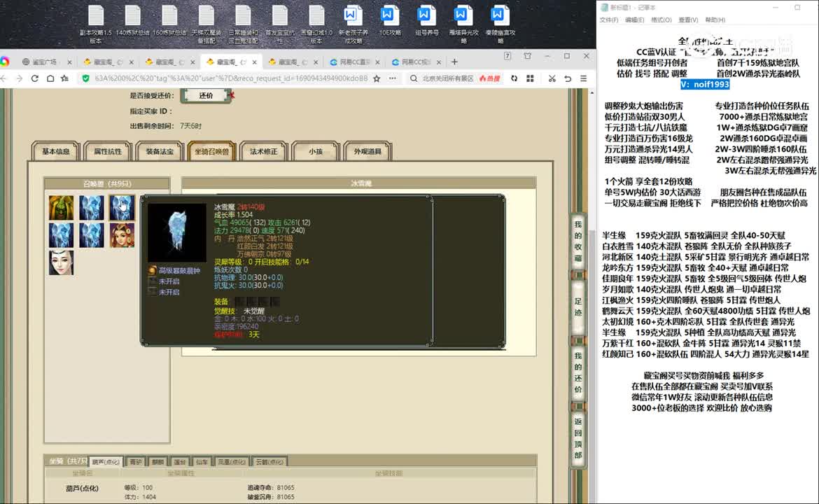Click the page scrollbar up arrow

tap(591, 92)
